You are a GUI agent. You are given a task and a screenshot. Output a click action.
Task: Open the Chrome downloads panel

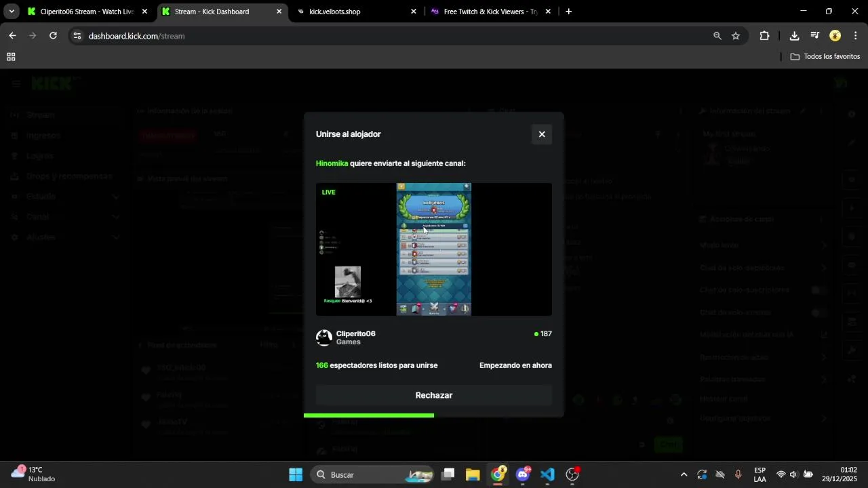tap(794, 36)
